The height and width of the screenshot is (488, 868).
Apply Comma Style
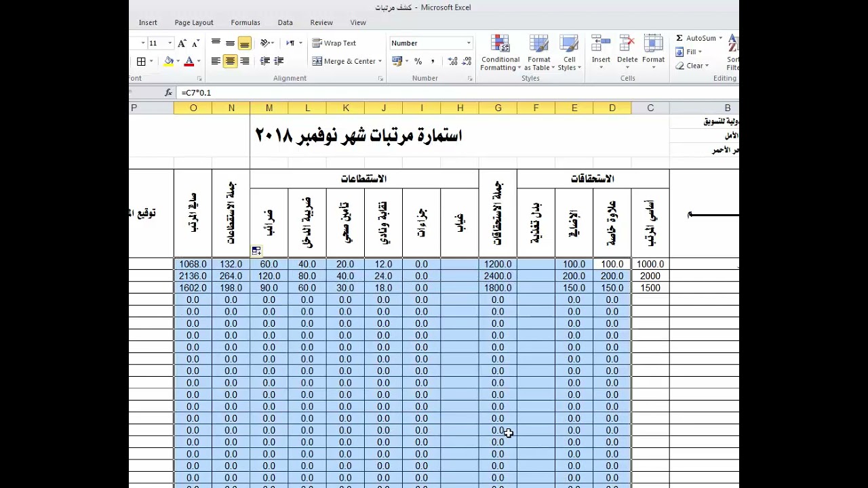pyautogui.click(x=433, y=61)
